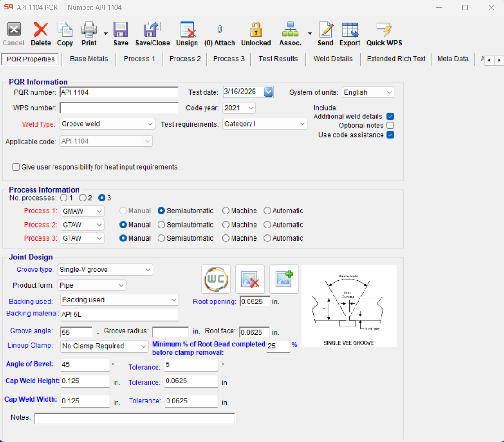Add a joint image with green plus icon
The image size is (504, 442).
[284, 279]
